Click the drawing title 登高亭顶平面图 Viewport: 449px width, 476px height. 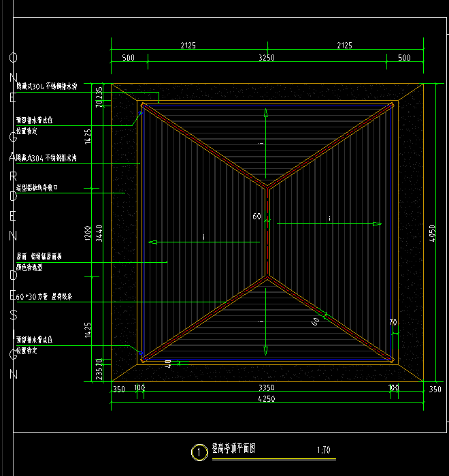pyautogui.click(x=234, y=448)
